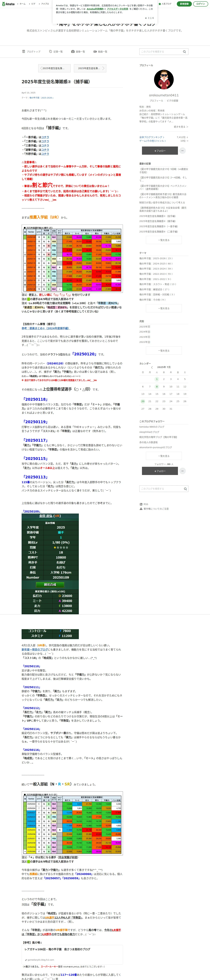Viewport: 210px width, 980px height.
Task: Open theme 俺の甲子園：2025-2026 ( 15 )
Action: (x=156, y=258)
